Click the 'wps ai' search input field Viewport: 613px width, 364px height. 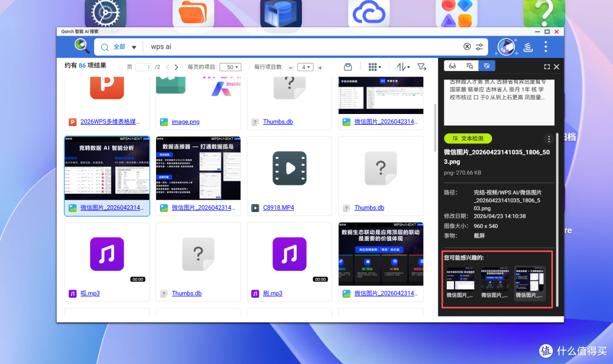click(x=302, y=47)
